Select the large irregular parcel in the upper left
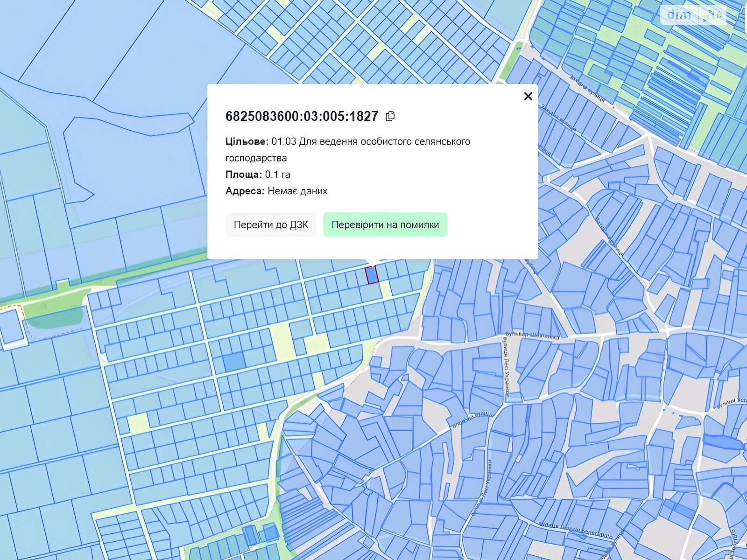The height and width of the screenshot is (560, 747). [x=131, y=159]
